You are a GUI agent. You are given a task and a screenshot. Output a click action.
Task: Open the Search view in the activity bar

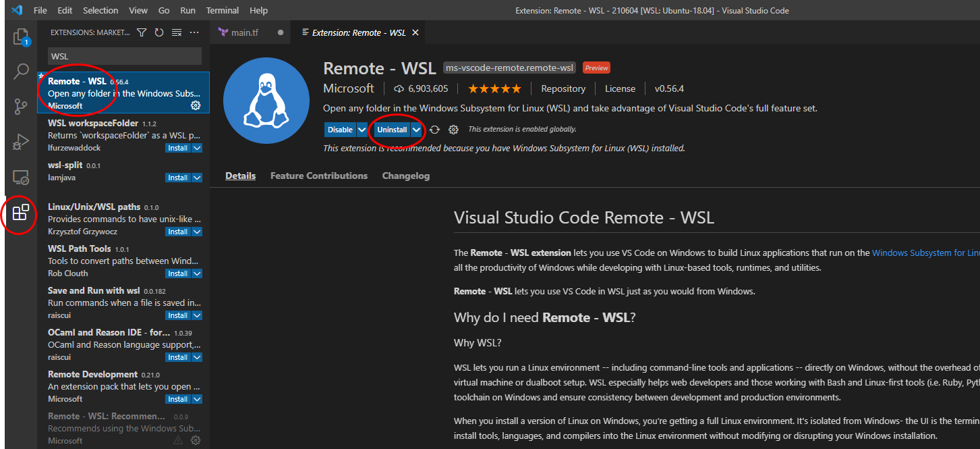pyautogui.click(x=21, y=71)
